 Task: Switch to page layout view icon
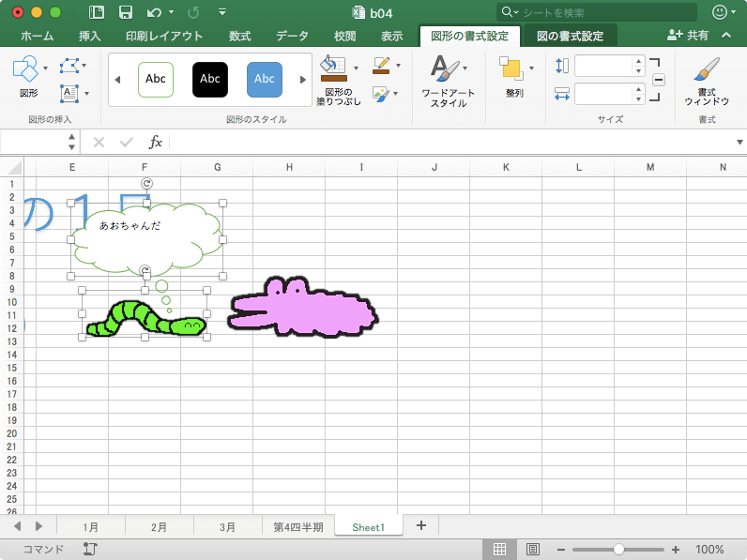tap(533, 549)
